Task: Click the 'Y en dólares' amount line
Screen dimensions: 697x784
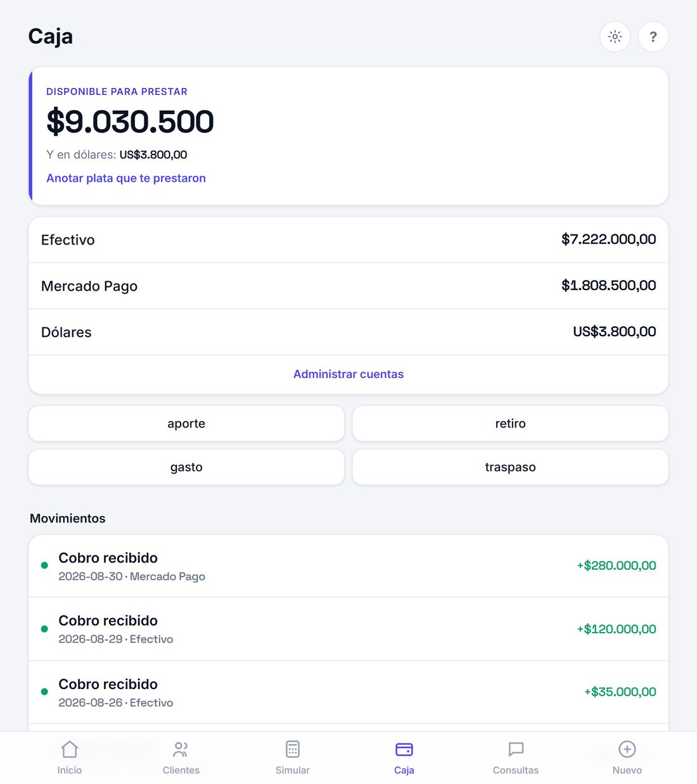Action: 117,155
